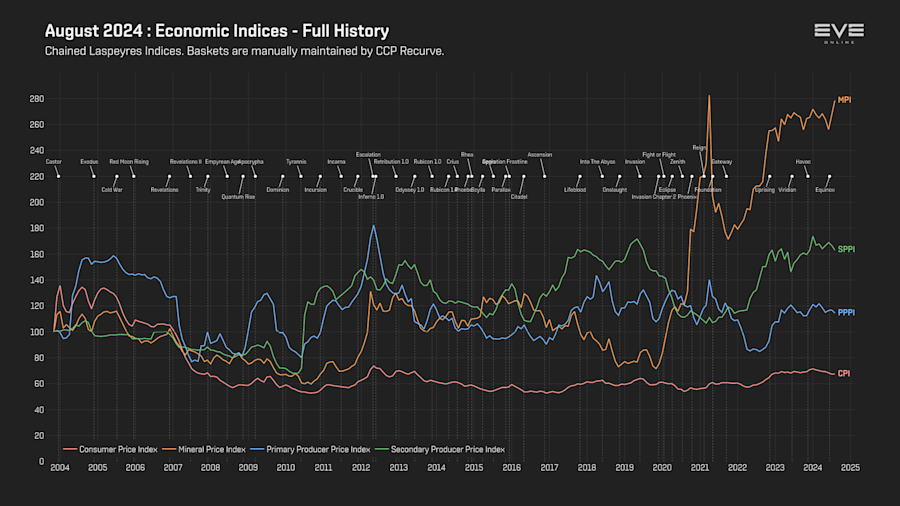This screenshot has height=506, width=900.
Task: Click the Revelations II marker label
Action: (185, 162)
